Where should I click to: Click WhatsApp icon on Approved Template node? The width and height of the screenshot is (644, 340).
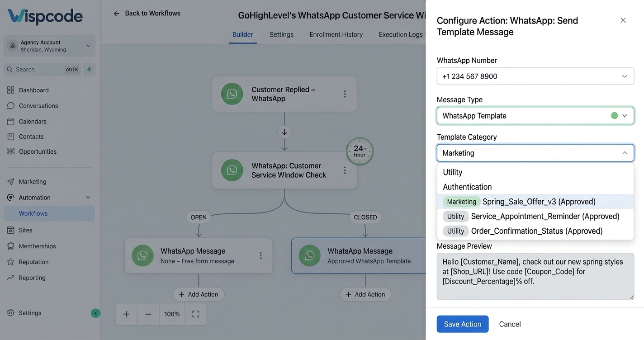309,255
